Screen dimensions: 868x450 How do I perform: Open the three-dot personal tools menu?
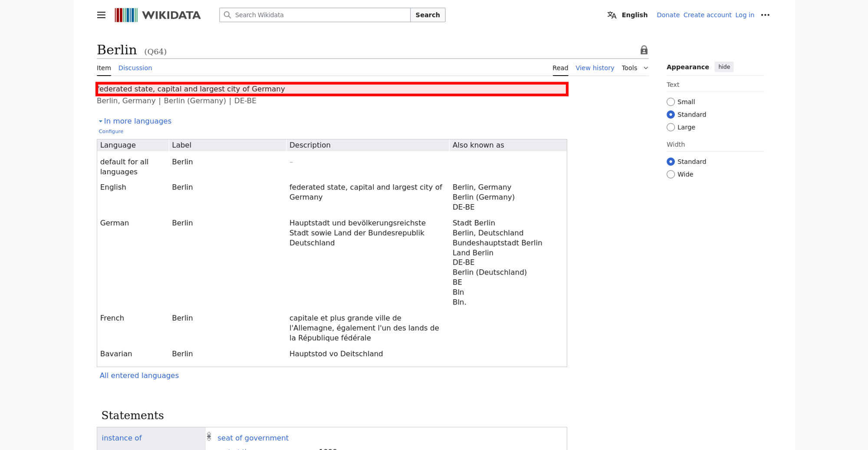[765, 15]
